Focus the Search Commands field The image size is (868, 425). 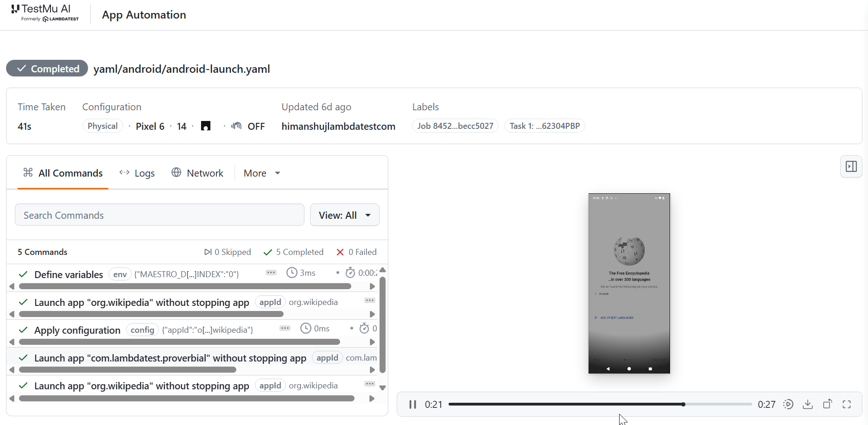point(159,215)
